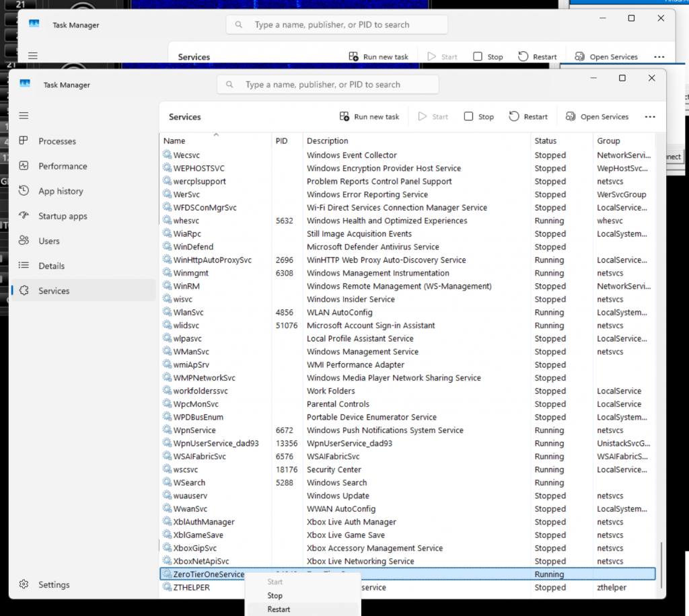
Task: Click Open Services in front window toolbar
Action: coord(597,116)
